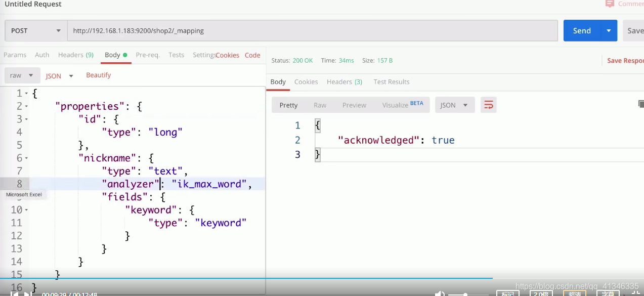
Task: Collapse the "properties" fold arrow on line 2
Action: tap(26, 106)
